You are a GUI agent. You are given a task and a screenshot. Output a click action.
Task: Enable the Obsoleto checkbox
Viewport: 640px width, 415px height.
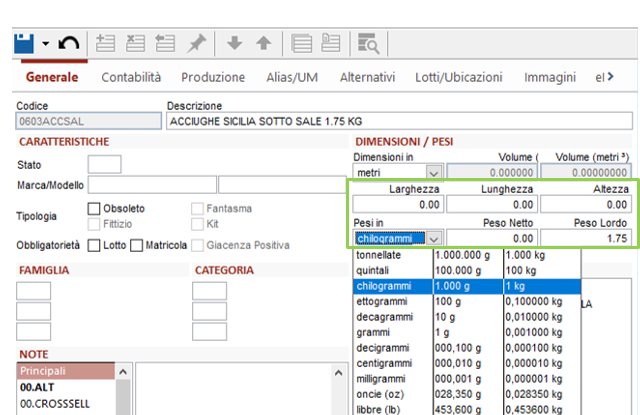point(95,209)
